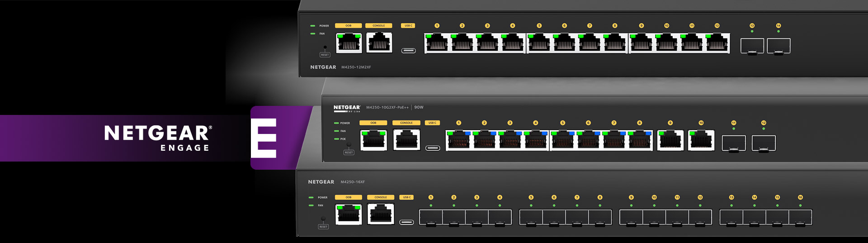Click SFP port 14 on the top switch
This screenshot has width=868, height=243.
point(778,46)
